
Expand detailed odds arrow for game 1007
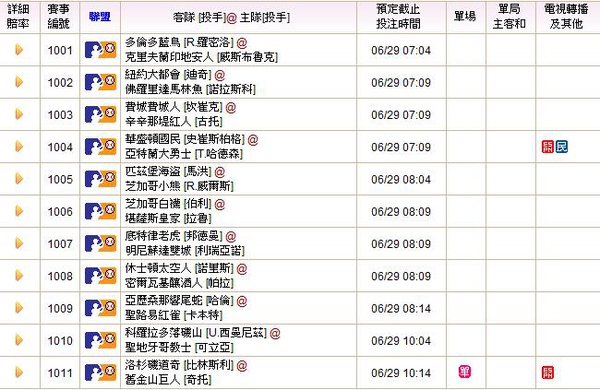(x=19, y=243)
